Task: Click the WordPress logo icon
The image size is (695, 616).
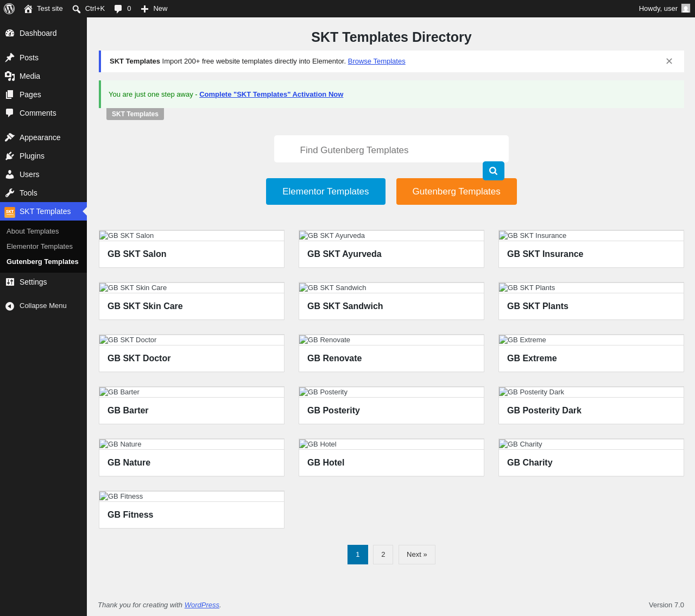Action: [9, 9]
